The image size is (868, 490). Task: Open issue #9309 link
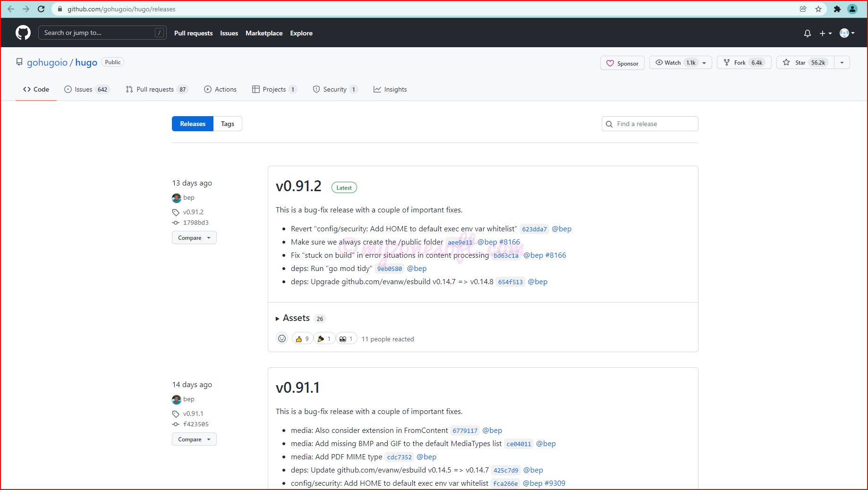555,483
